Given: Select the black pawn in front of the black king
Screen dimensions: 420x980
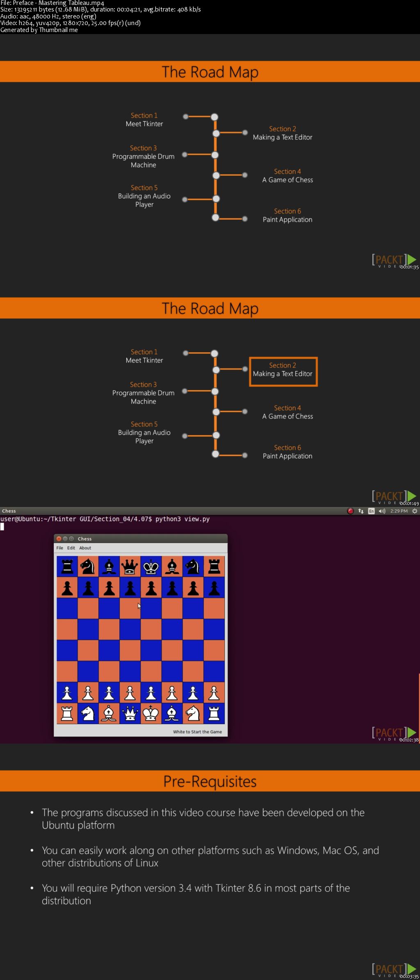Looking at the screenshot, I should pos(151,588).
